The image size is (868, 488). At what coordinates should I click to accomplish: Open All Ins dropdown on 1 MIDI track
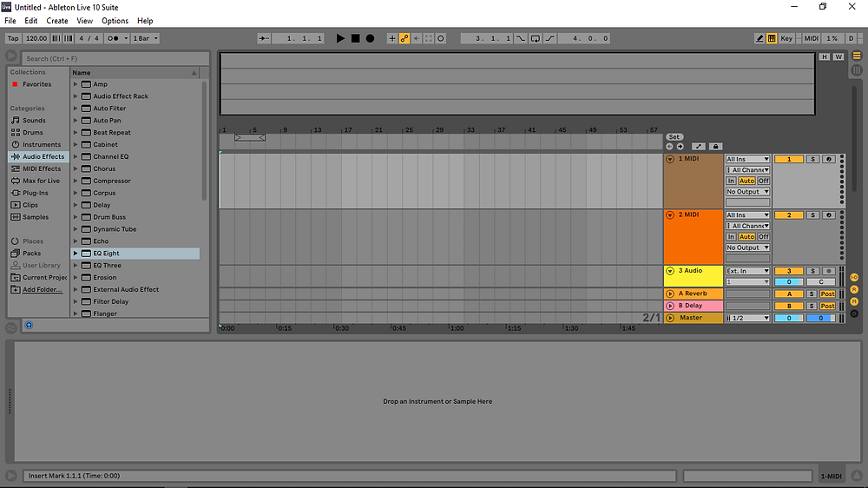pos(747,159)
